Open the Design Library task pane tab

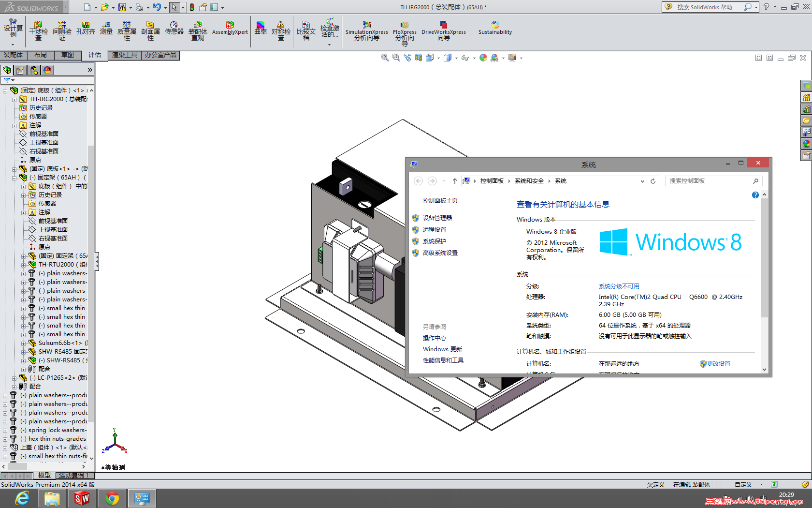click(806, 109)
